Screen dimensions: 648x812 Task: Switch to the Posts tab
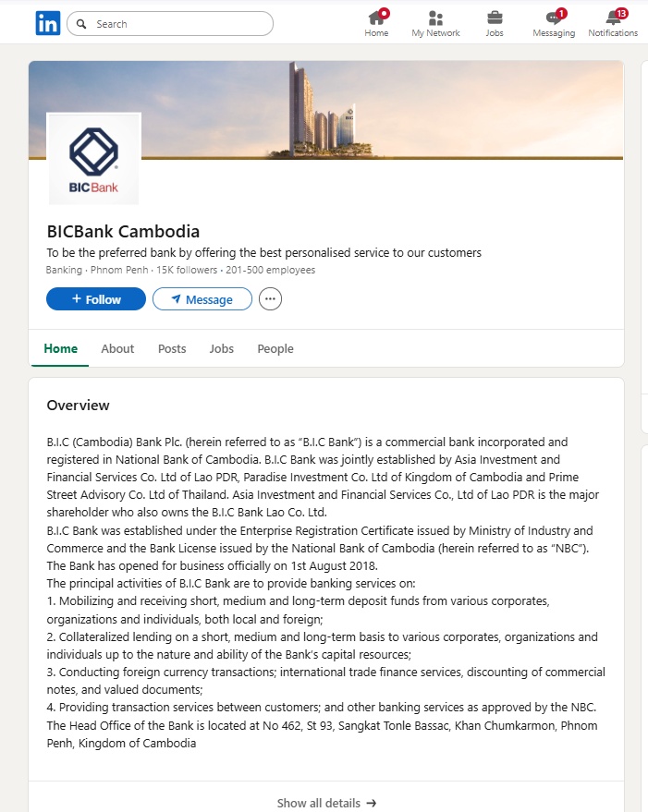[171, 348]
